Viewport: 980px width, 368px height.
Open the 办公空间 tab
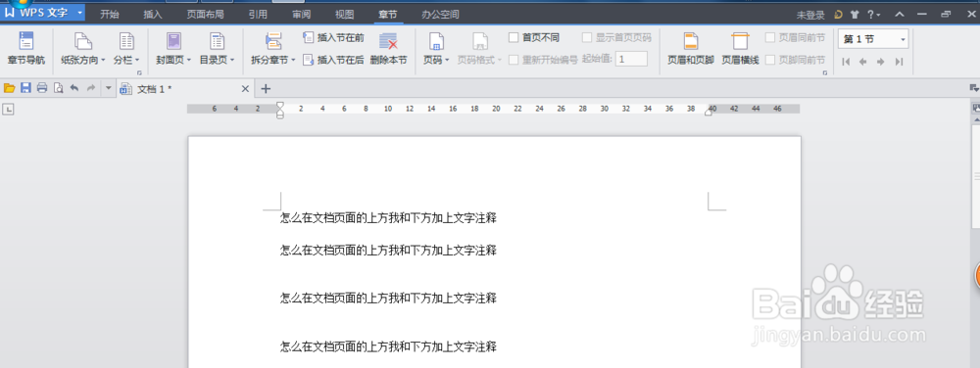pyautogui.click(x=440, y=15)
